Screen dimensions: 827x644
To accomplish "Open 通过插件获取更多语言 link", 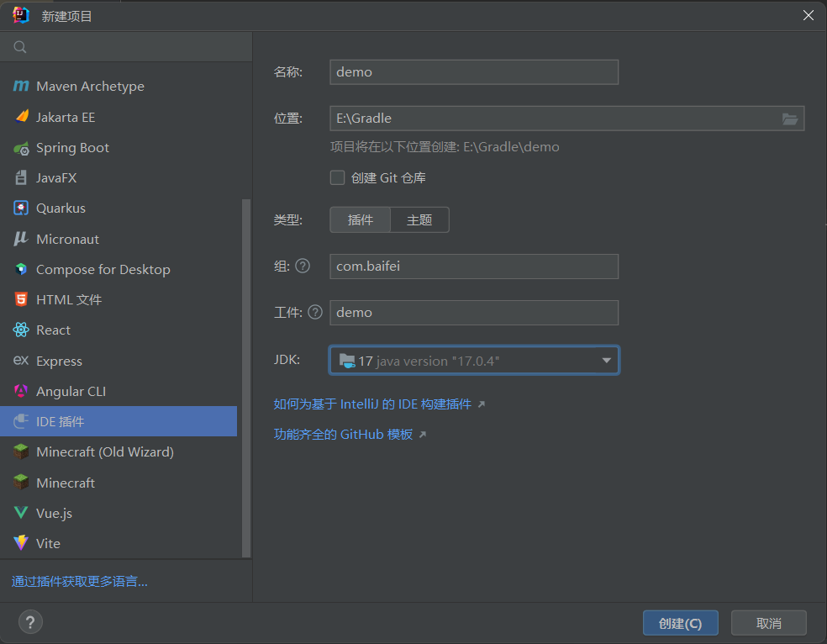I will tap(80, 581).
